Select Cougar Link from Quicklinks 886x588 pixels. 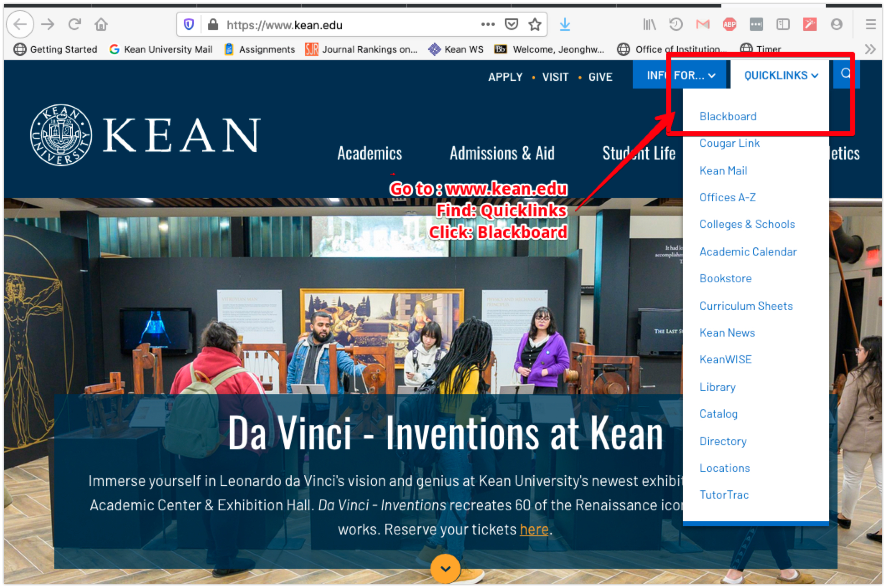point(729,143)
